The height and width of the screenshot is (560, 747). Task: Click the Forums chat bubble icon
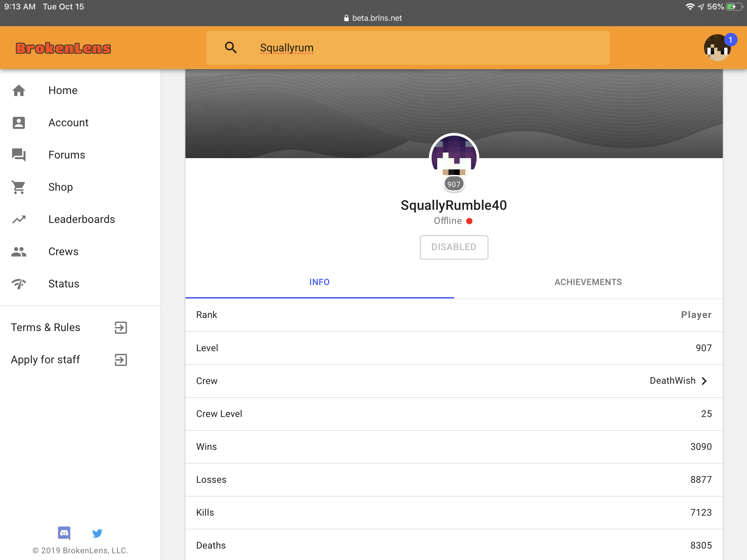pos(19,155)
